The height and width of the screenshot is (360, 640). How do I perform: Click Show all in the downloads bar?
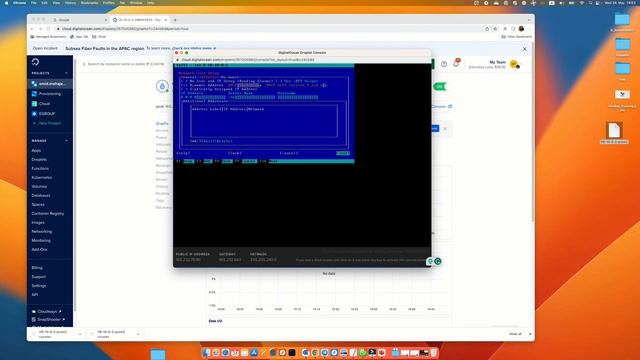(x=515, y=334)
